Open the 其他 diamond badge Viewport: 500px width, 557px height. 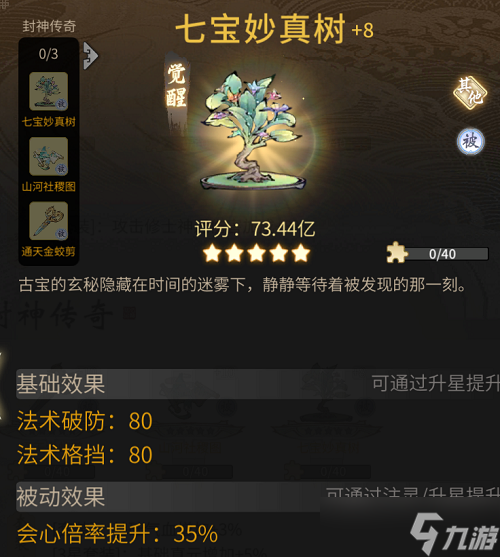point(470,93)
